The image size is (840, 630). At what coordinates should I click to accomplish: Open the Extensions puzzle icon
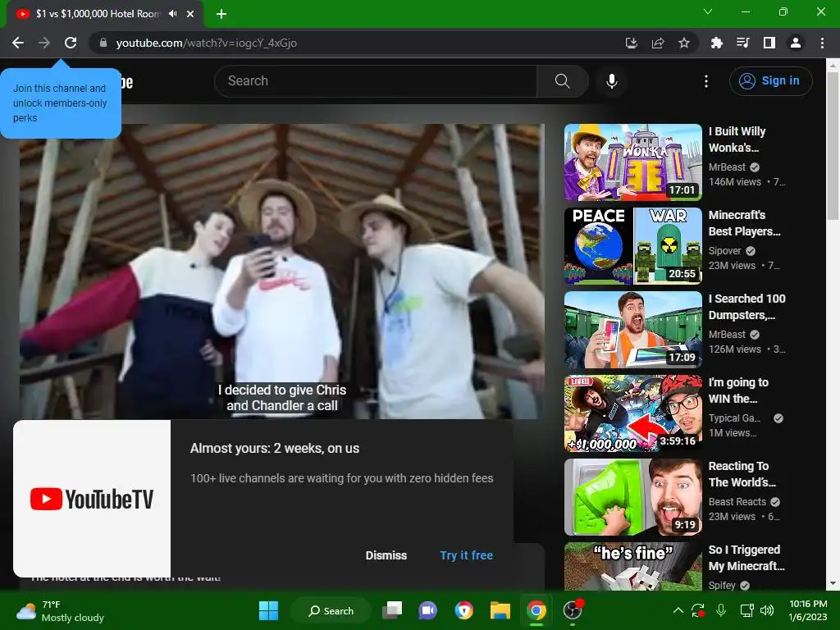point(716,43)
